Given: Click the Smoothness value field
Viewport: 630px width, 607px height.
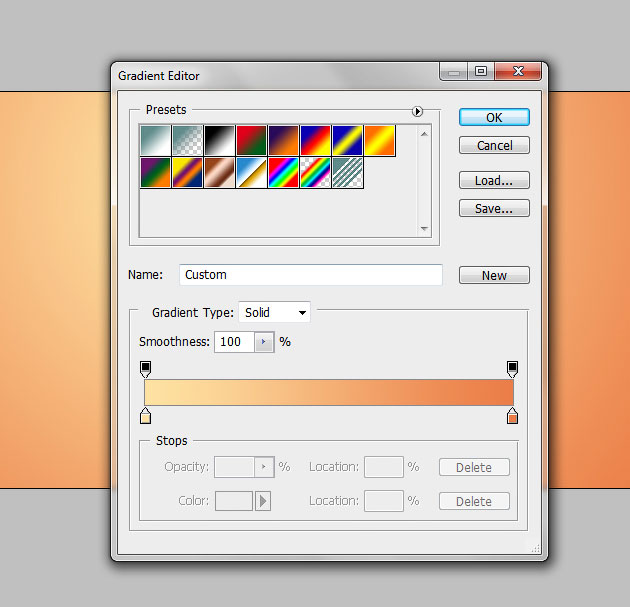Looking at the screenshot, I should click(234, 342).
